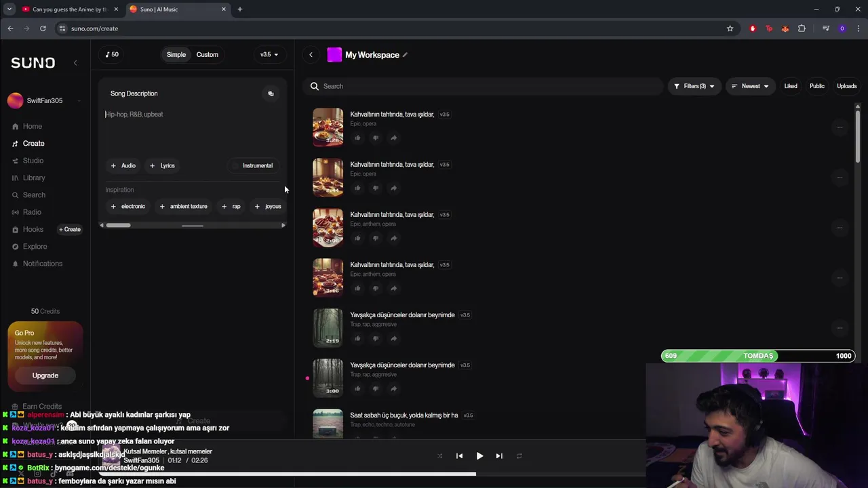Add the ambient texture inspiration tag

pos(184,206)
